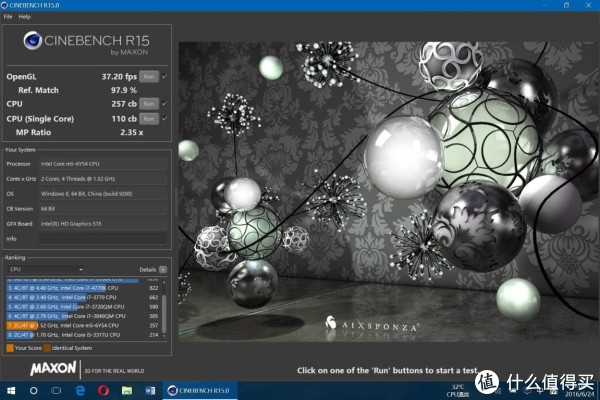
Task: Click the ranking list scroll down arrow
Action: [164, 336]
